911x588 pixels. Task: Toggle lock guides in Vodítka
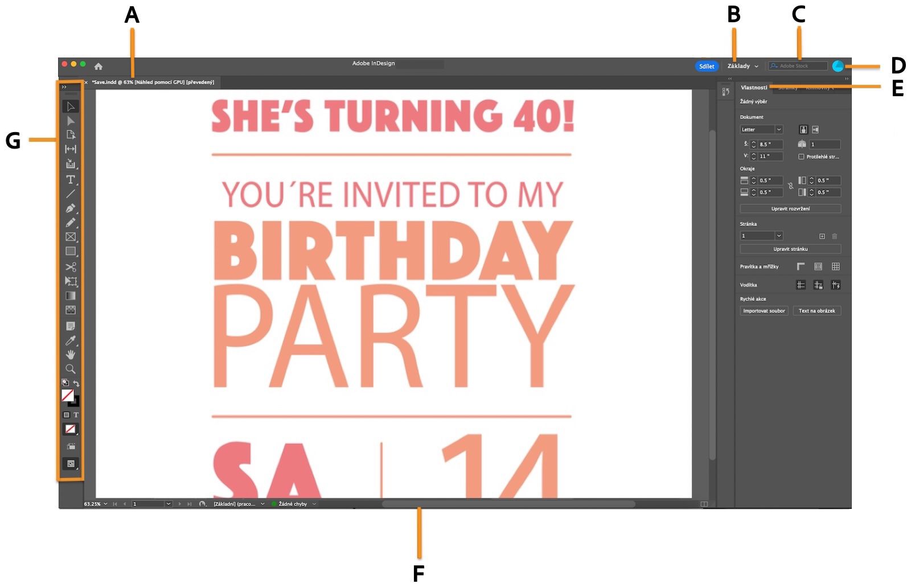pyautogui.click(x=818, y=285)
